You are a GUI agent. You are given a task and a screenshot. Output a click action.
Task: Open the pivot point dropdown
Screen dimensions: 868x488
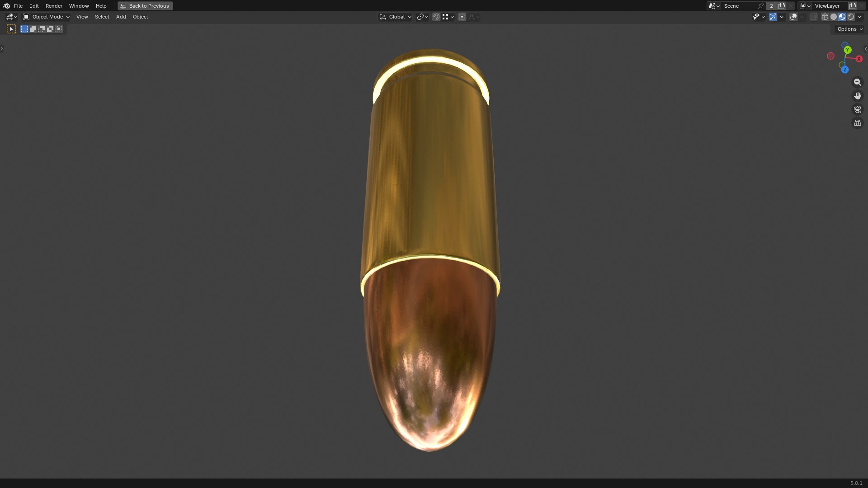click(x=422, y=17)
